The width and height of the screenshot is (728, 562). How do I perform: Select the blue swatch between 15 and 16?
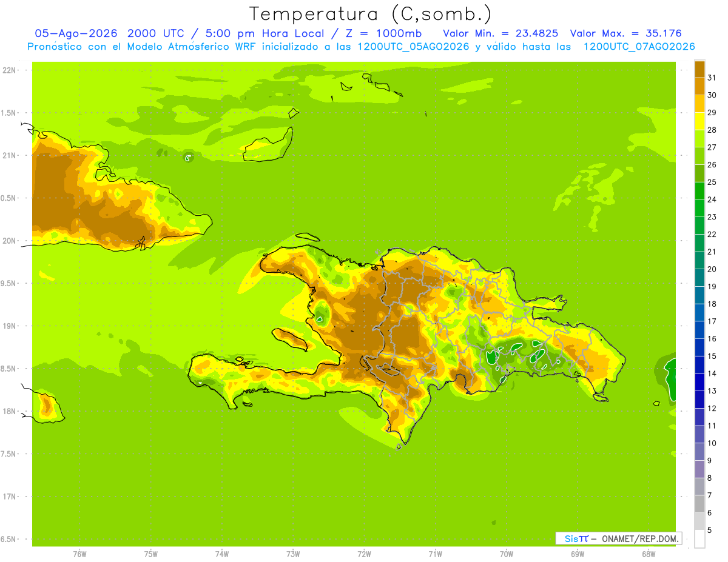coord(700,347)
